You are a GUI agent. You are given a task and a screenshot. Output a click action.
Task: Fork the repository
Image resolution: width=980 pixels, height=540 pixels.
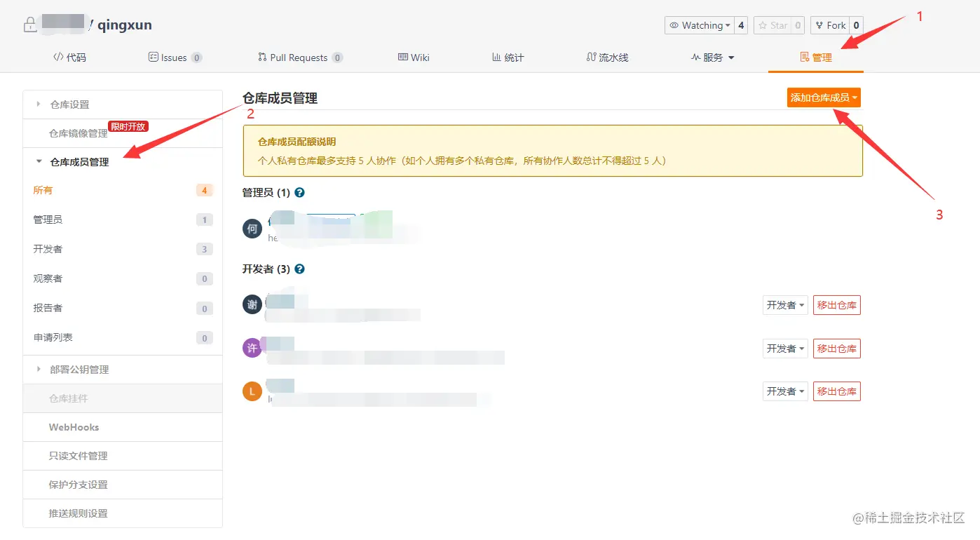click(x=830, y=25)
